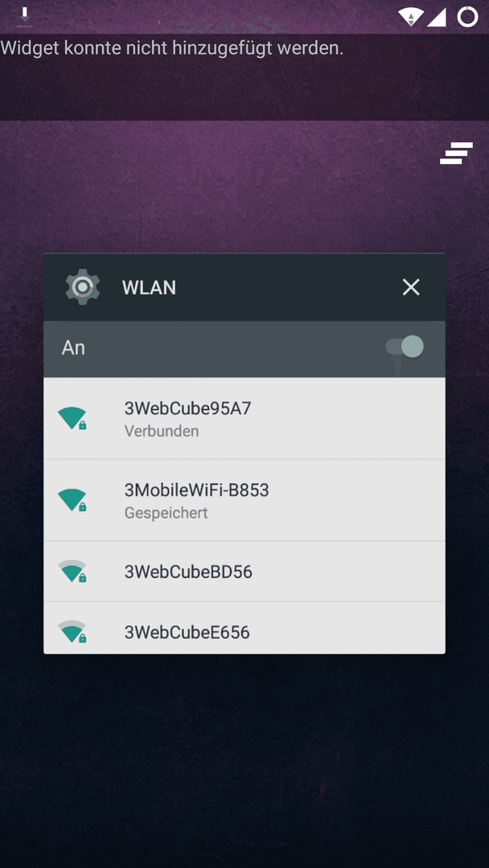
Task: Tap the weak signal icon for 3WebCubeBD56
Action: [x=72, y=571]
